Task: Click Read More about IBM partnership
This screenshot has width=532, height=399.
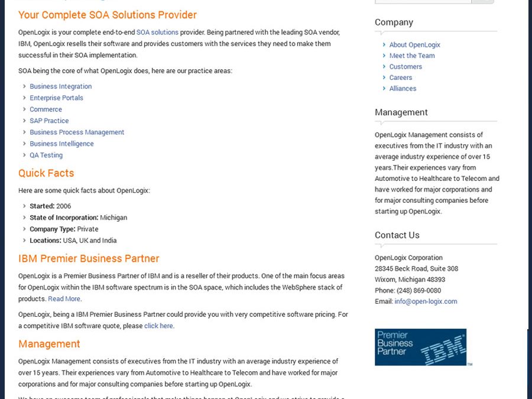Action: pos(64,299)
